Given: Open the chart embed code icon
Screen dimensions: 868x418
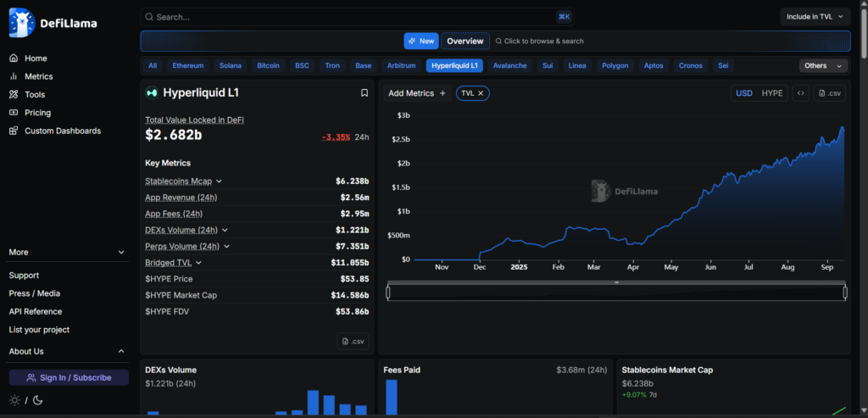Looking at the screenshot, I should click(800, 93).
